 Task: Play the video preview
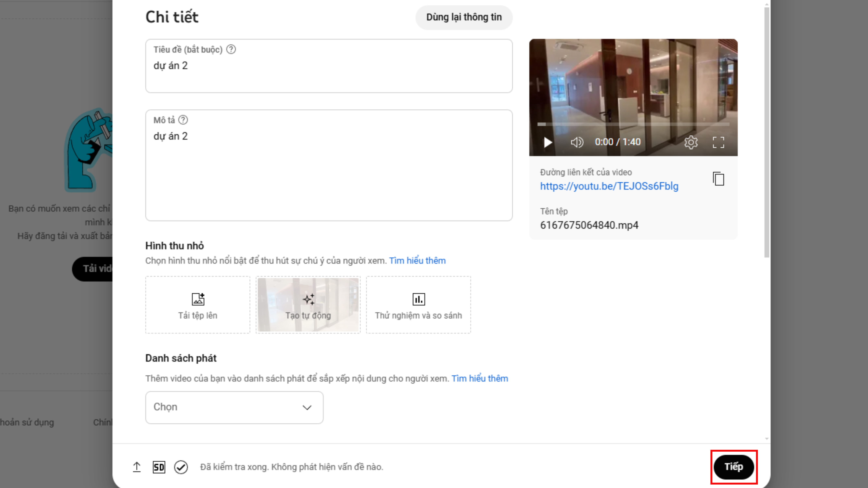pyautogui.click(x=548, y=142)
